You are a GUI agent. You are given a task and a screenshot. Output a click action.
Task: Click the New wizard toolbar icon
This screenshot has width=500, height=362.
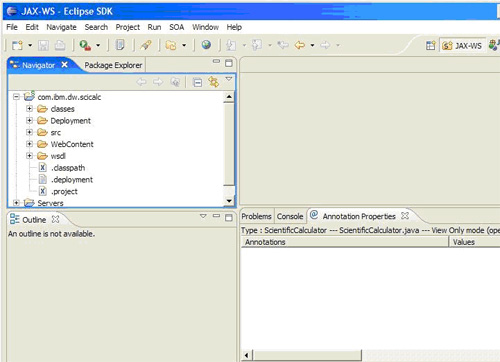click(17, 45)
